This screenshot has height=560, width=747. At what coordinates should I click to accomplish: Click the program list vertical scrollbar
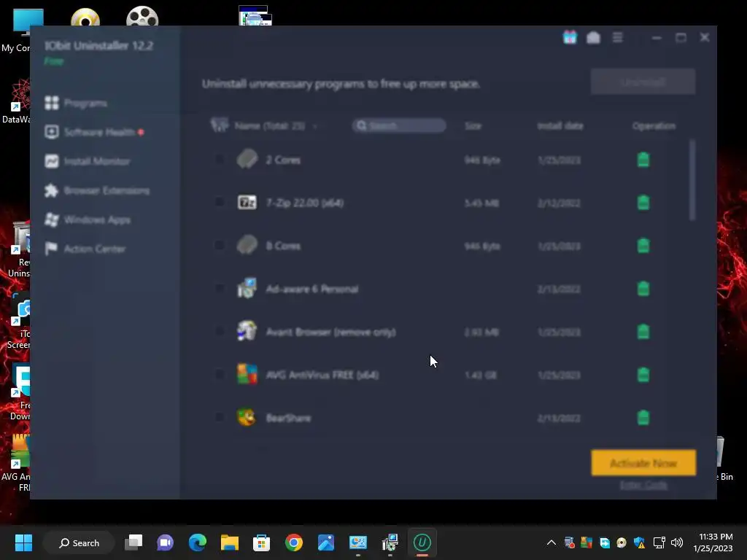[x=692, y=180]
